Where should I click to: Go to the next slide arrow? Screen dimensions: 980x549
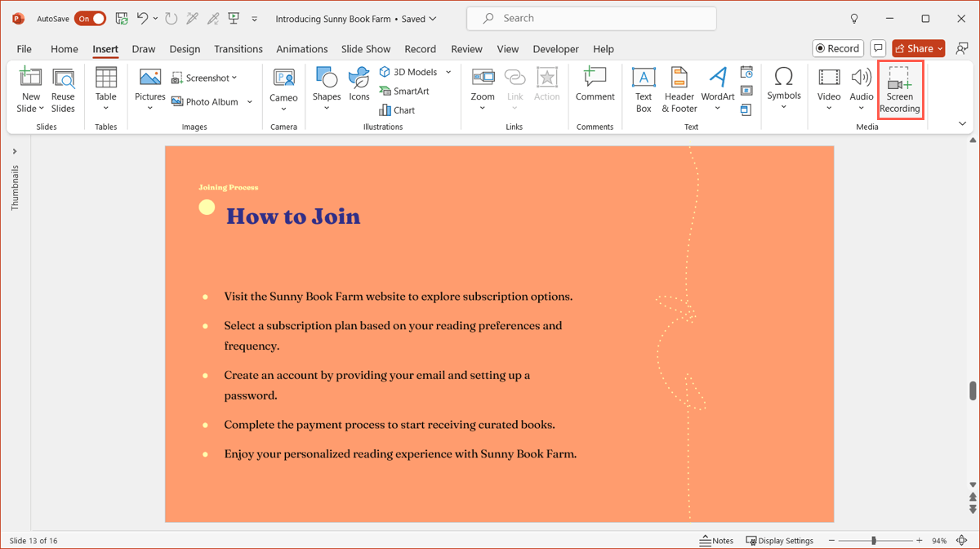973,508
